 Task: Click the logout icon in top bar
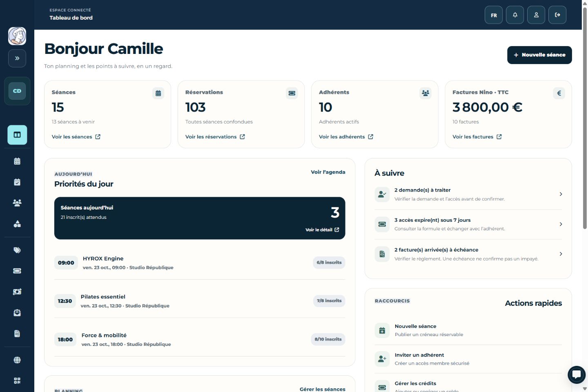click(557, 15)
